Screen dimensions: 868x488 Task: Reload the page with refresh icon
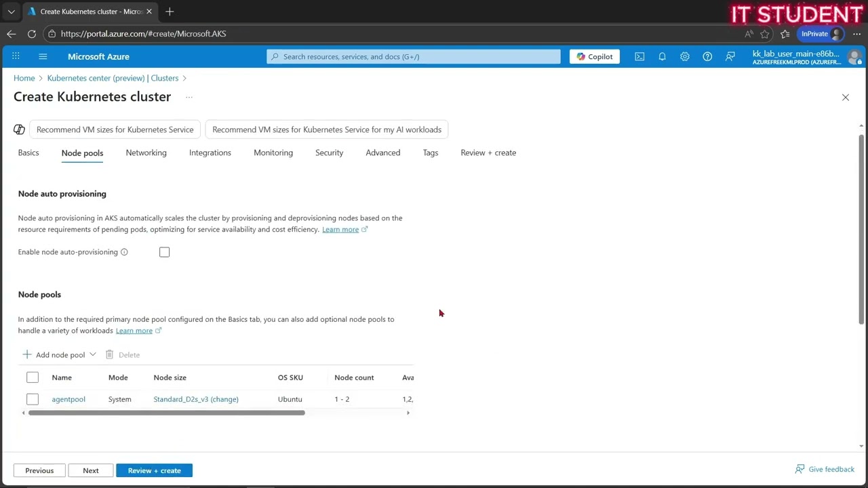click(x=32, y=34)
